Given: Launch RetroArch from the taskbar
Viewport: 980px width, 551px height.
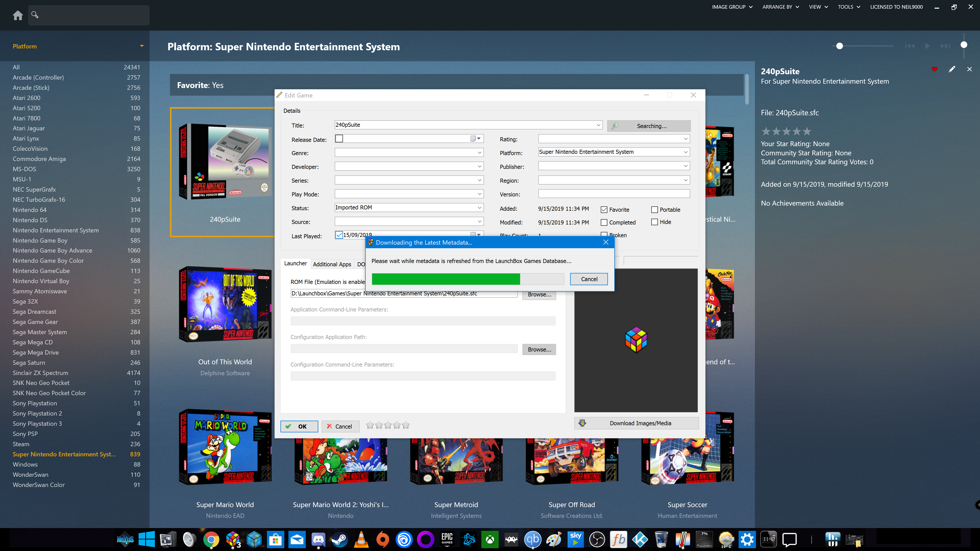Looking at the screenshot, I should click(x=511, y=539).
